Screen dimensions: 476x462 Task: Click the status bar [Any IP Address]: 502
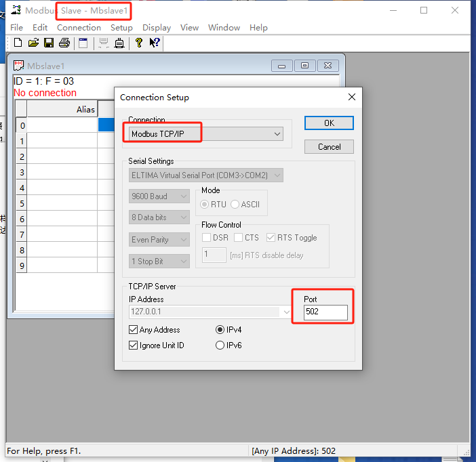pyautogui.click(x=294, y=451)
